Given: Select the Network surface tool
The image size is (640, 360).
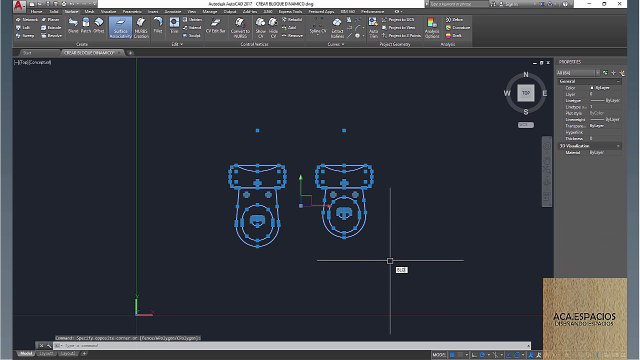Looking at the screenshot, I should pos(27,20).
